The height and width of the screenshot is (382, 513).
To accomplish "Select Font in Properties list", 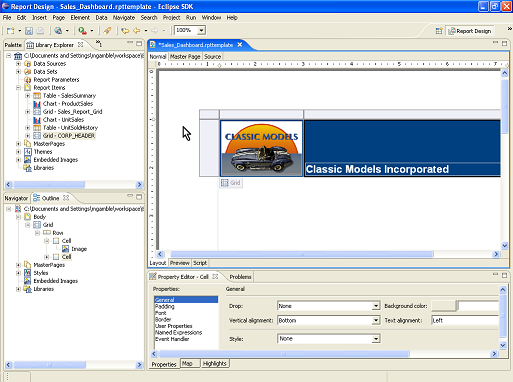I will [161, 313].
